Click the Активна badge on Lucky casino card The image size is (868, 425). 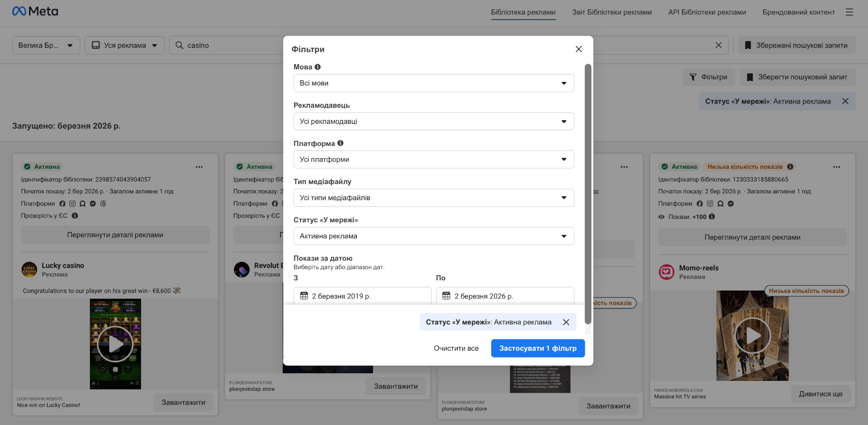point(42,167)
